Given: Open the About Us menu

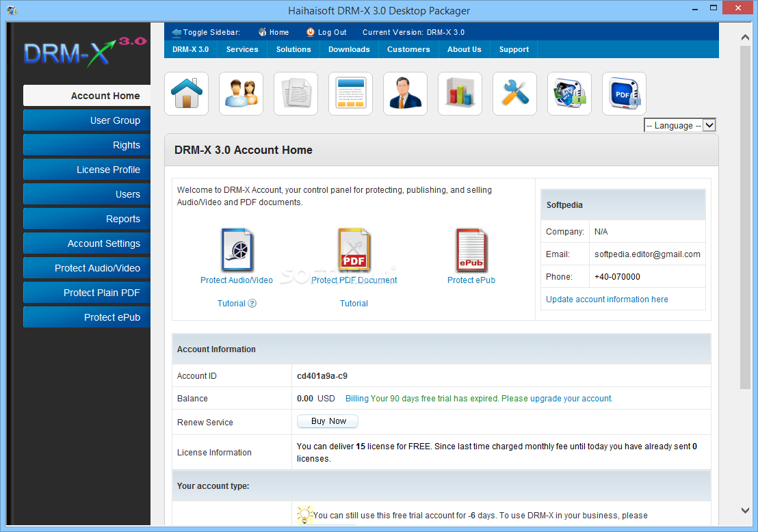Looking at the screenshot, I should pyautogui.click(x=464, y=49).
